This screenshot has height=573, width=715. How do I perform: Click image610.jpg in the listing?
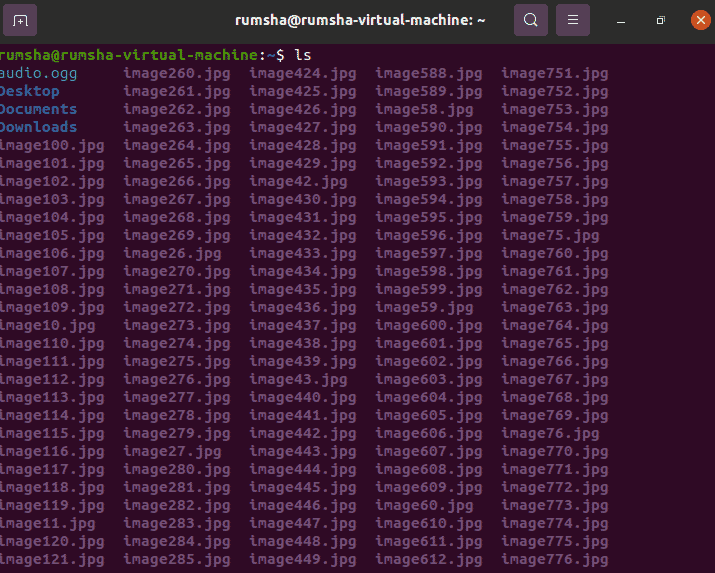[x=429, y=524]
